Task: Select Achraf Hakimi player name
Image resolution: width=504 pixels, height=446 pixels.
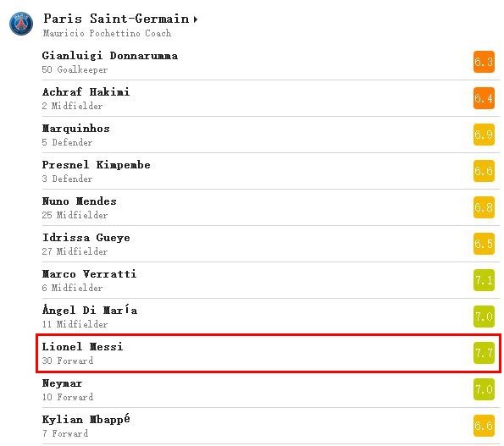Action: [x=86, y=92]
